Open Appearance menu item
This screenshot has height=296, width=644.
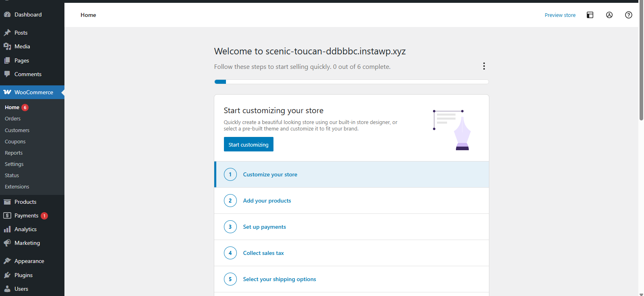tap(32, 261)
